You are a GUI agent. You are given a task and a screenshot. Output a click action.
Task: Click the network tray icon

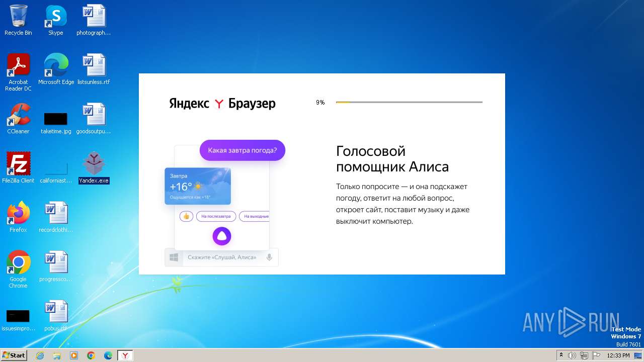584,355
